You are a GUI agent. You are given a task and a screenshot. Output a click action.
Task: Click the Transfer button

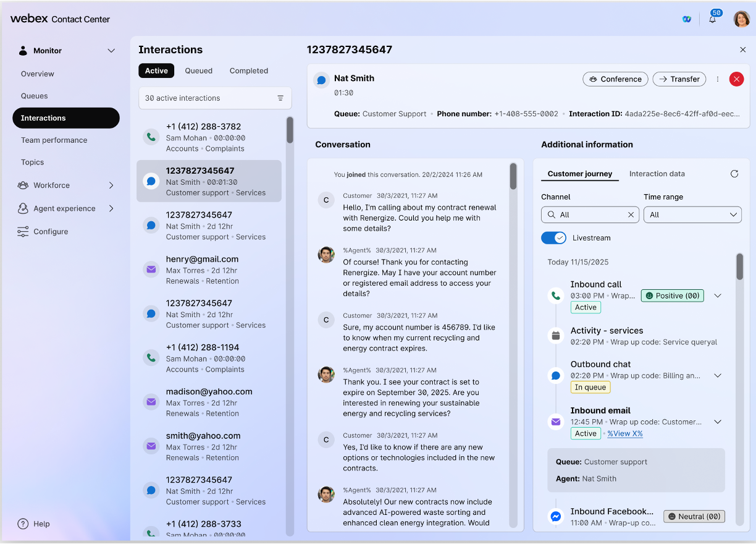pos(679,79)
